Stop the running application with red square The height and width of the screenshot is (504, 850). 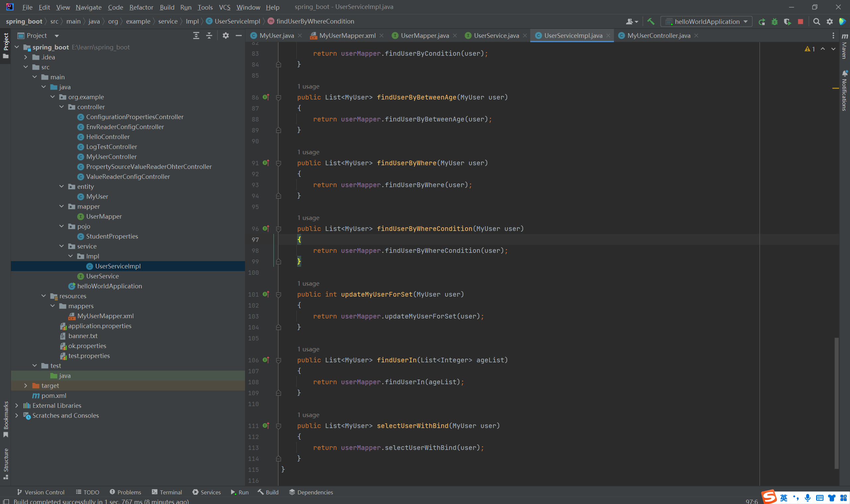pyautogui.click(x=801, y=22)
